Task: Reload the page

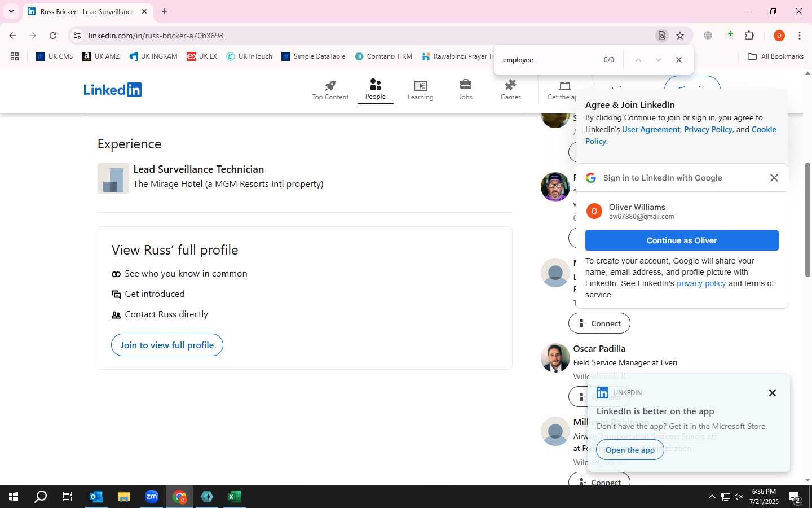Action: (x=53, y=36)
